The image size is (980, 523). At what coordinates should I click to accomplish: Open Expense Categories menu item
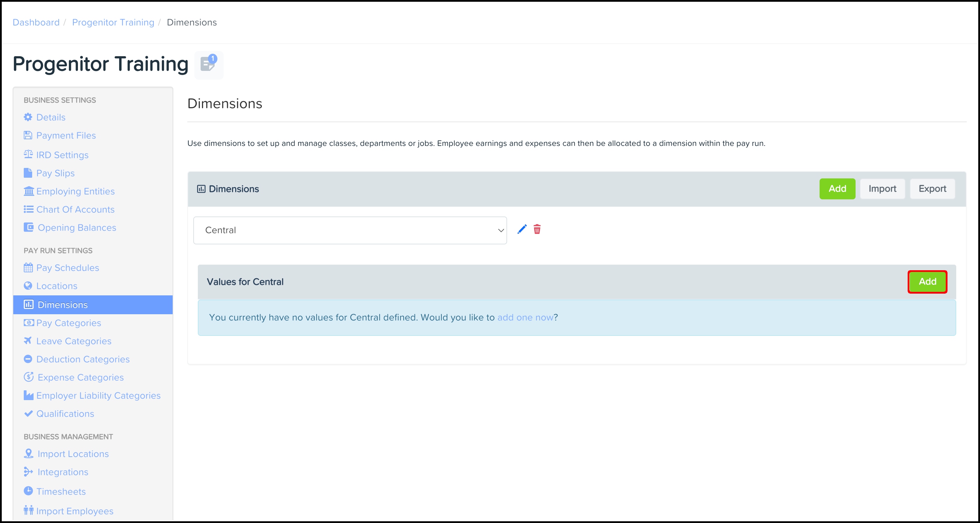pyautogui.click(x=81, y=377)
